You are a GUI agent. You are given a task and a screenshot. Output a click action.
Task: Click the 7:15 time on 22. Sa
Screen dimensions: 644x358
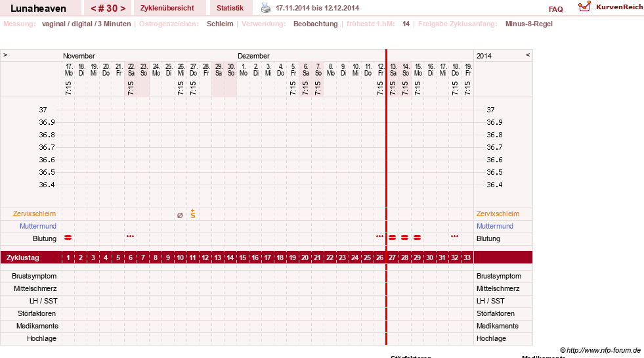[x=131, y=88]
